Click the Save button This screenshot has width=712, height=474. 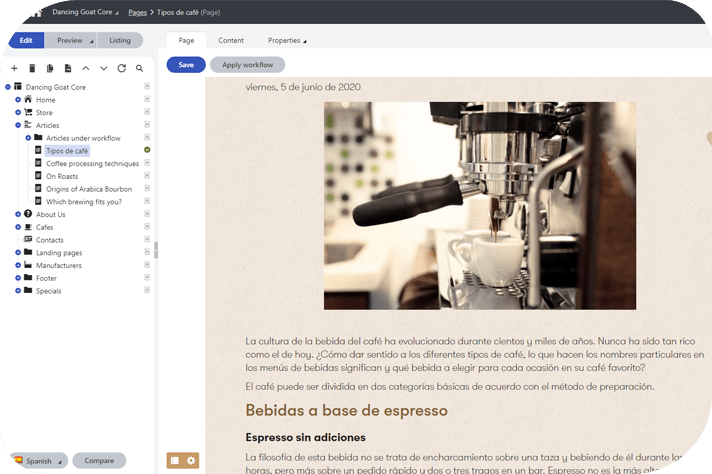click(186, 64)
